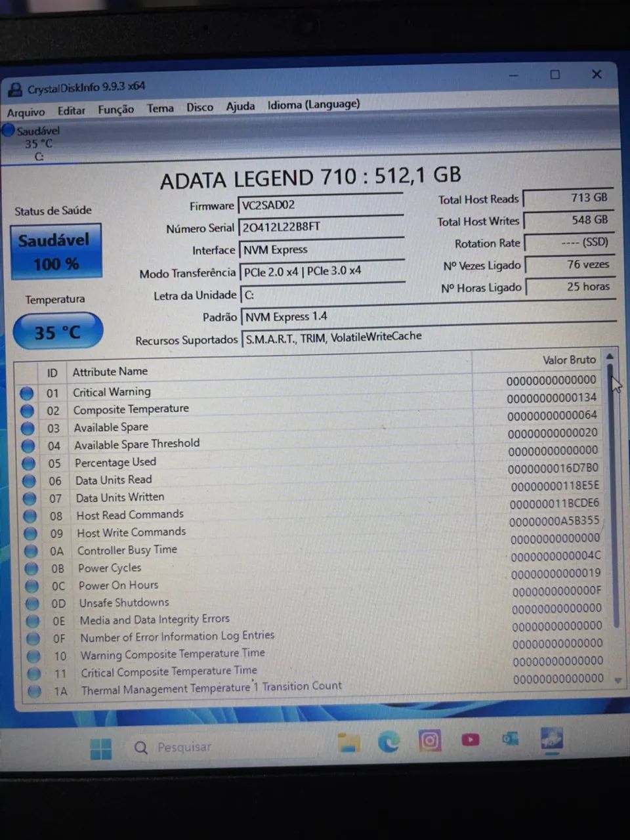Open File Explorer from the taskbar
The height and width of the screenshot is (840, 630).
tap(348, 742)
